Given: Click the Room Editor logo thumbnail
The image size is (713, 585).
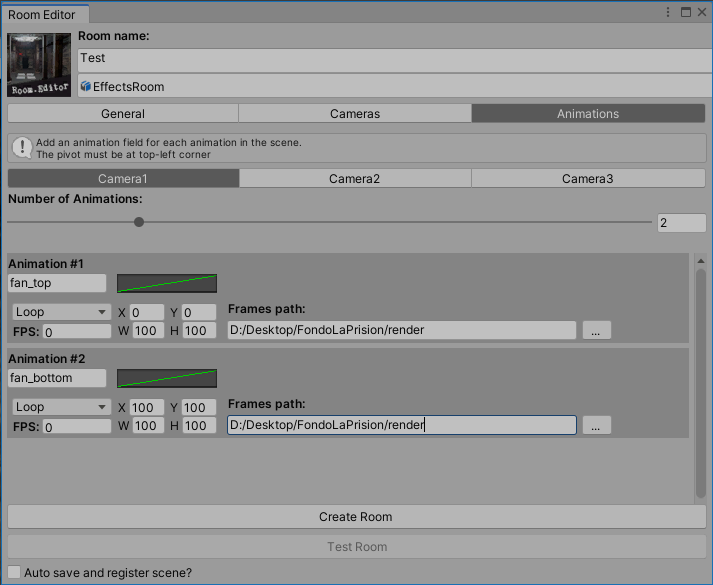Looking at the screenshot, I should click(x=39, y=65).
